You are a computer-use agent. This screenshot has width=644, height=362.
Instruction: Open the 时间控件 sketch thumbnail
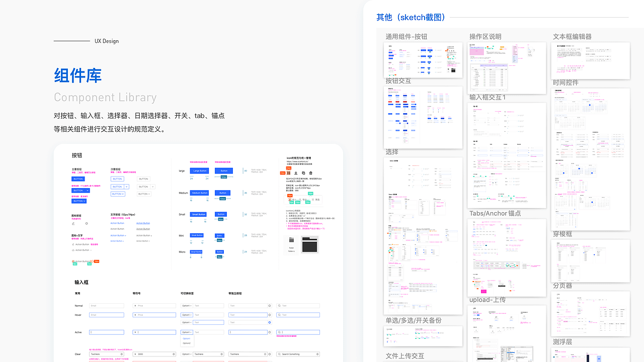591,159
